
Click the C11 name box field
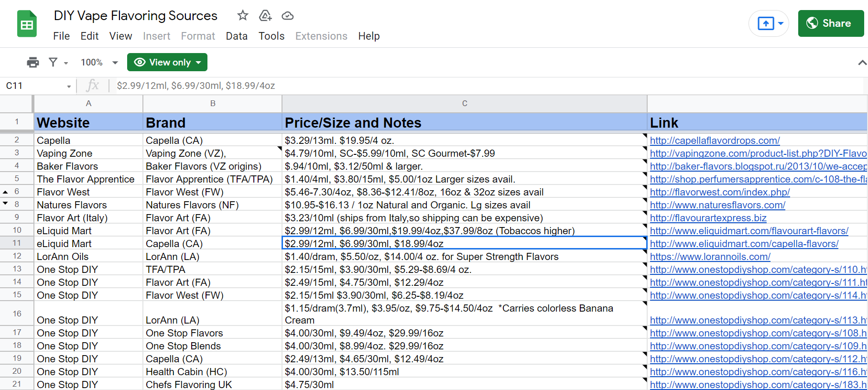point(33,86)
